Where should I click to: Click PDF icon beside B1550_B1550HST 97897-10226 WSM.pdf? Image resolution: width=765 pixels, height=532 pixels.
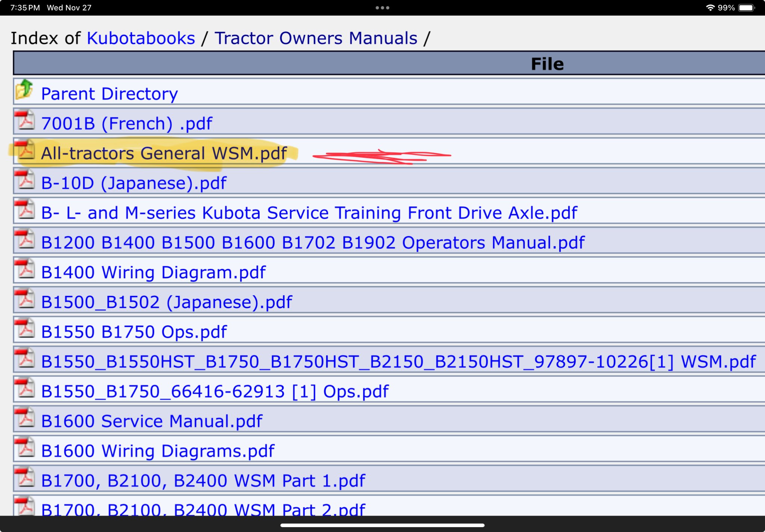[25, 358]
